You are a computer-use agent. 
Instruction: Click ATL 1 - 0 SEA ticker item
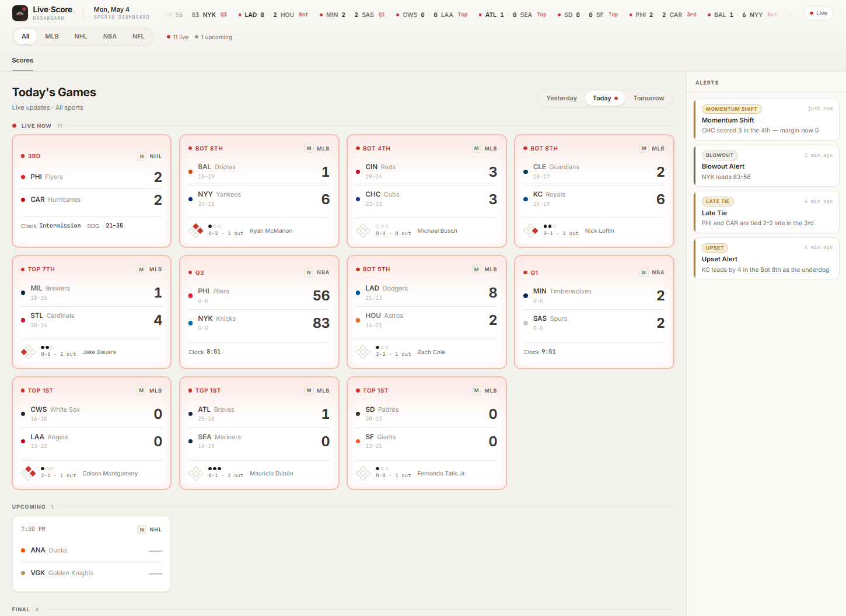pos(512,15)
